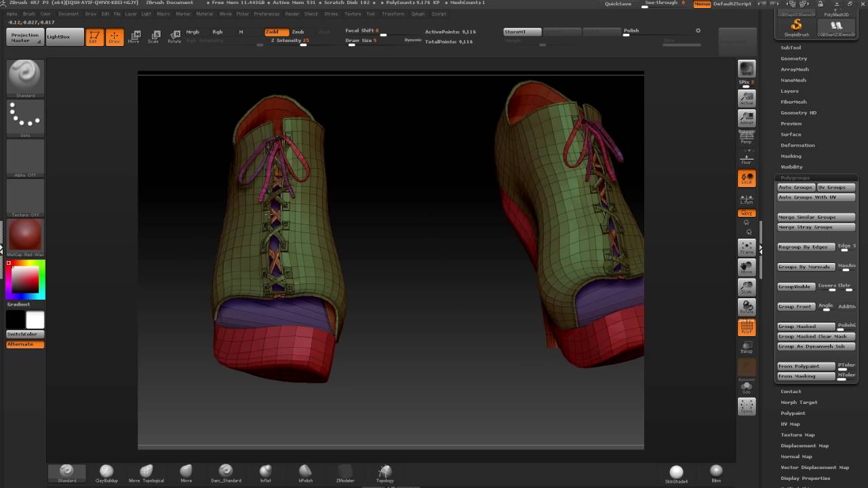The width and height of the screenshot is (868, 488).
Task: Toggle L.Sym local symmetry
Action: click(x=747, y=199)
